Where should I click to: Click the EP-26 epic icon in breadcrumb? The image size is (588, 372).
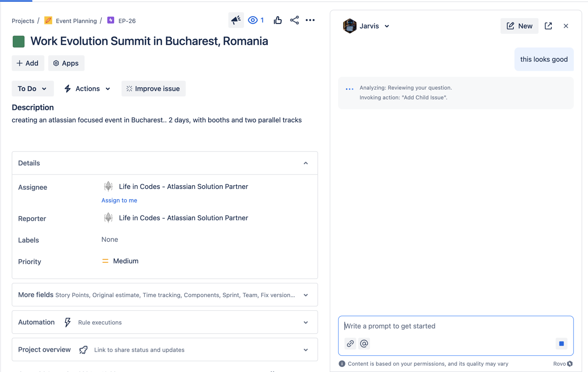point(110,20)
